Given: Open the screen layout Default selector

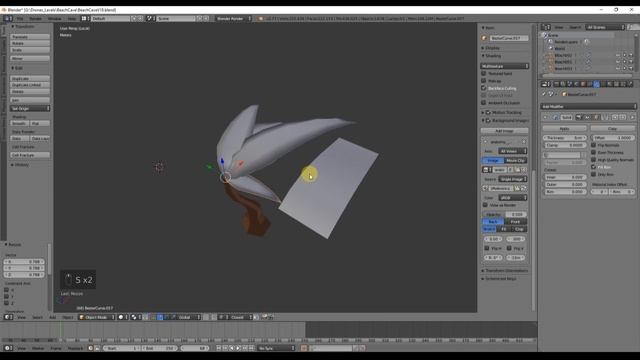Looking at the screenshot, I should point(110,18).
